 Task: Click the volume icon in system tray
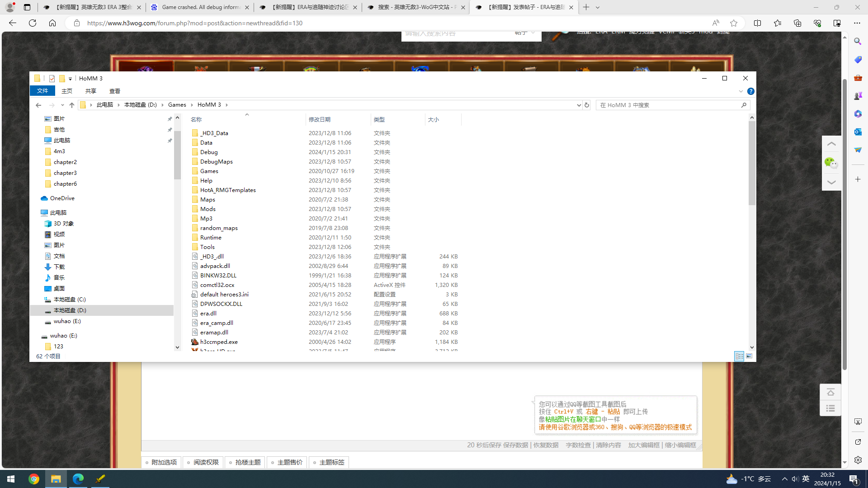pos(795,479)
